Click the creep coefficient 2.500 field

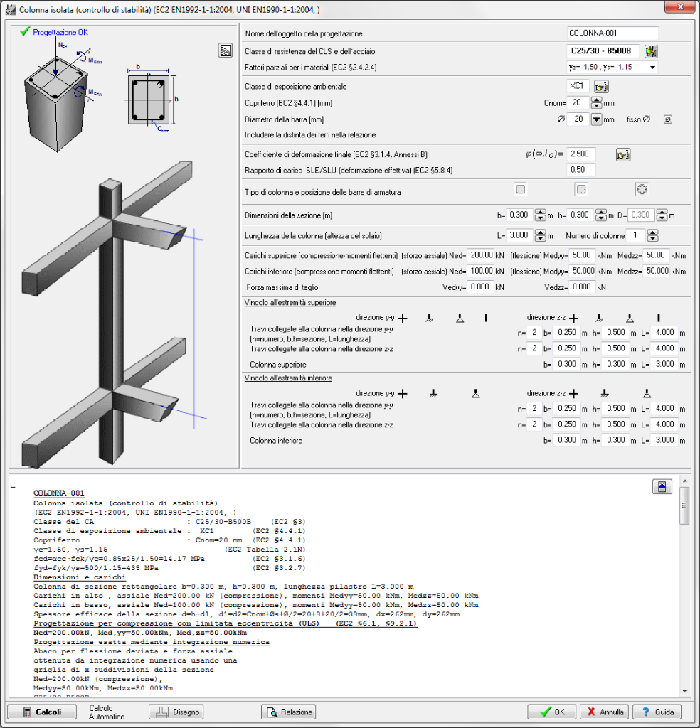pyautogui.click(x=581, y=154)
